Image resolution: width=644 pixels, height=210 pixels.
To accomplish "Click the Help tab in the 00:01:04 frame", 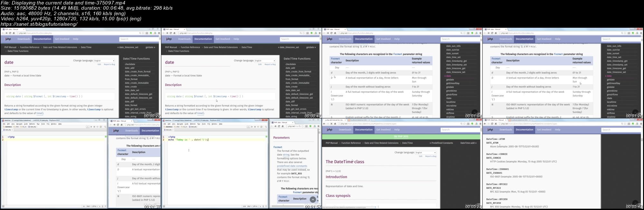I will 397,39.
